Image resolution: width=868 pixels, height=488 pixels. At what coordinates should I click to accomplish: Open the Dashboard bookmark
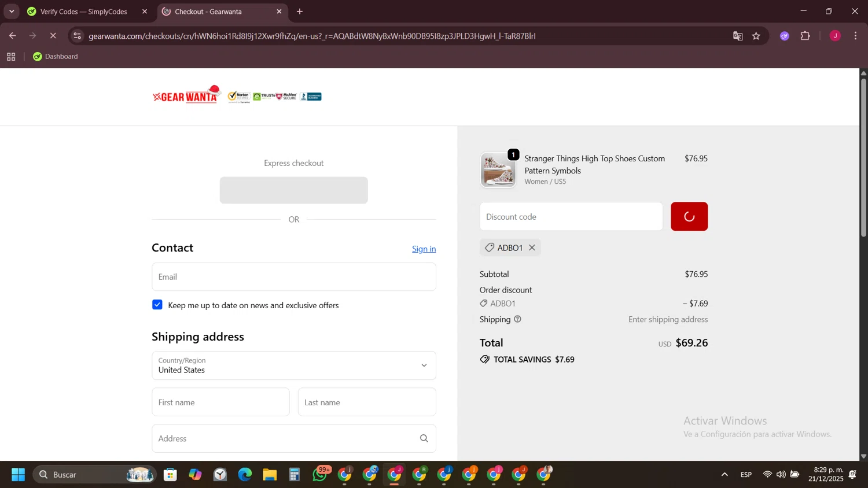[56, 57]
